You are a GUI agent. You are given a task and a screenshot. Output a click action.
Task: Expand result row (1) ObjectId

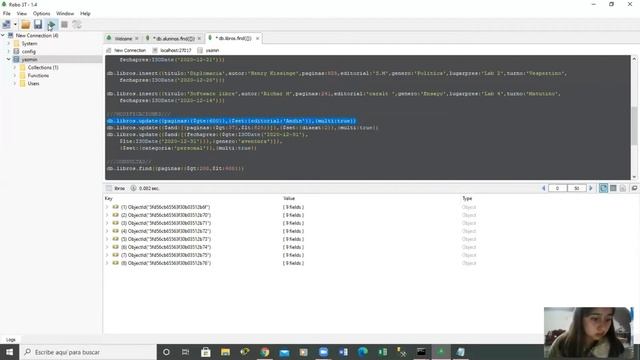coord(107,207)
